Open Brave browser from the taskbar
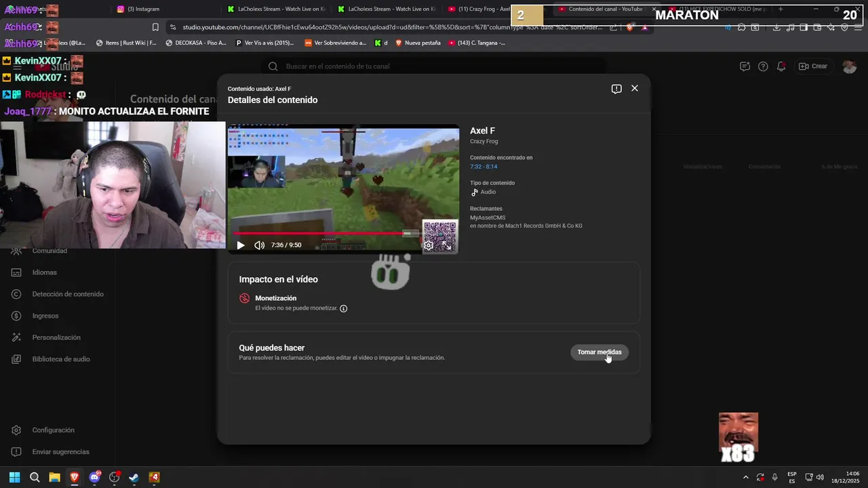The width and height of the screenshot is (868, 488). point(75,477)
